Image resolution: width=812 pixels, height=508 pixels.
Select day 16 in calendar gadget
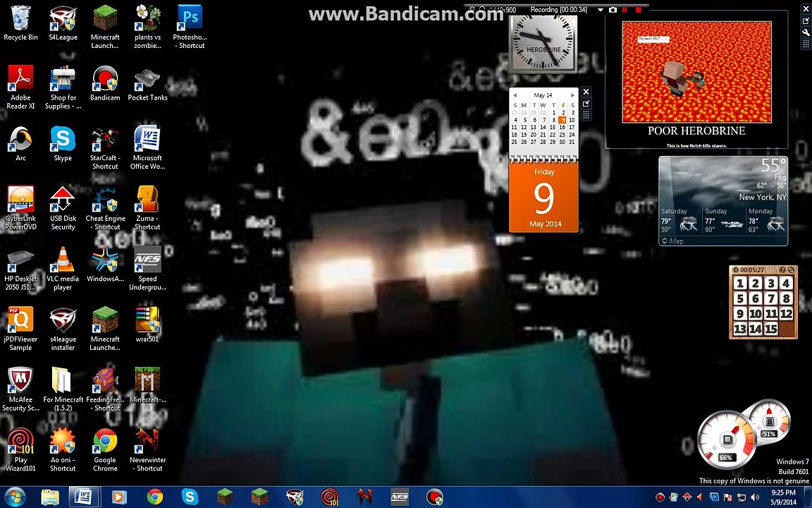[x=562, y=127]
